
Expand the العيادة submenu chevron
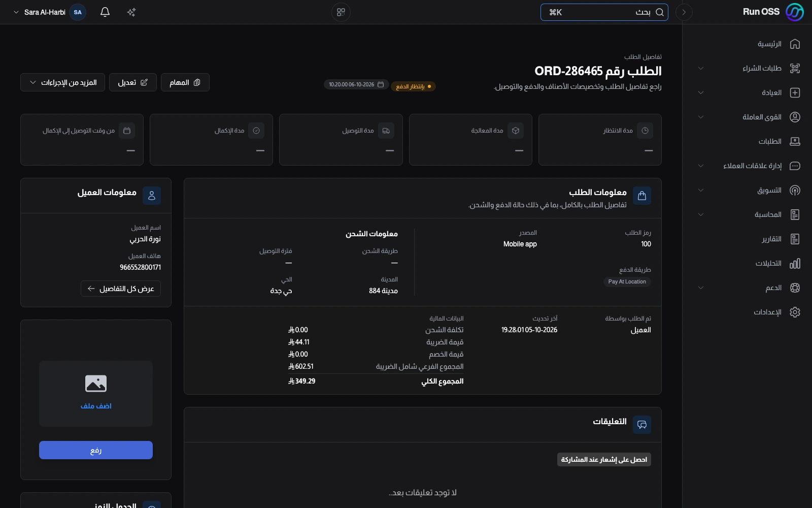[701, 92]
